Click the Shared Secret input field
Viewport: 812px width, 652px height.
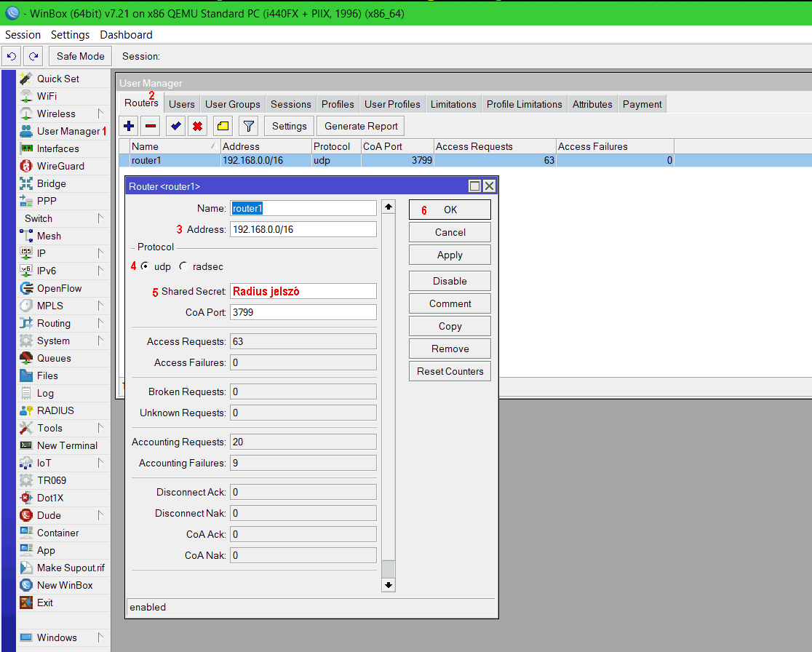click(x=303, y=291)
